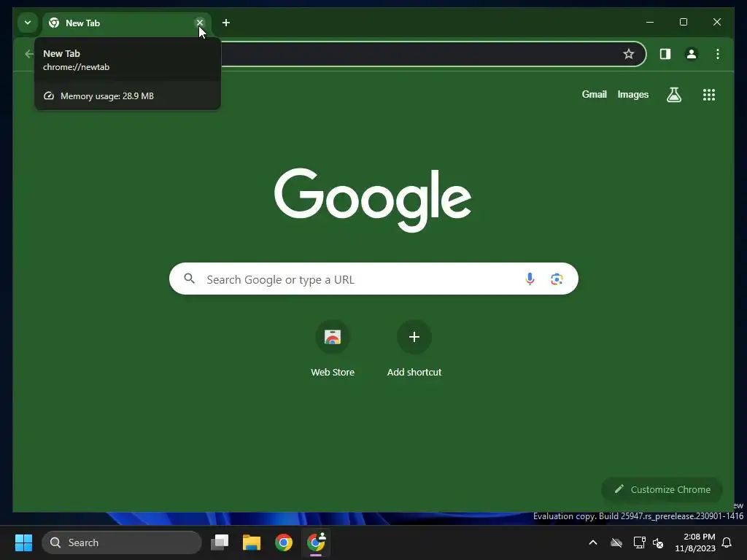Open the Images link
747x560 pixels.
pyautogui.click(x=632, y=94)
